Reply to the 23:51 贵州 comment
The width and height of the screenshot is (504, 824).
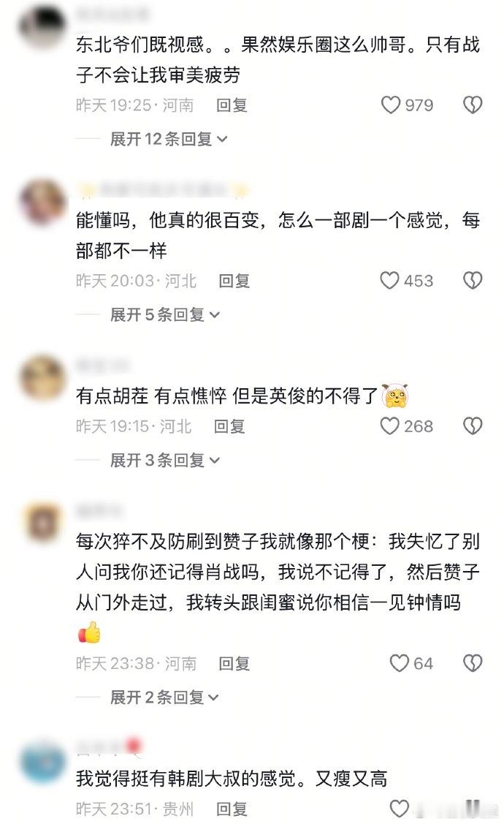pos(232,808)
